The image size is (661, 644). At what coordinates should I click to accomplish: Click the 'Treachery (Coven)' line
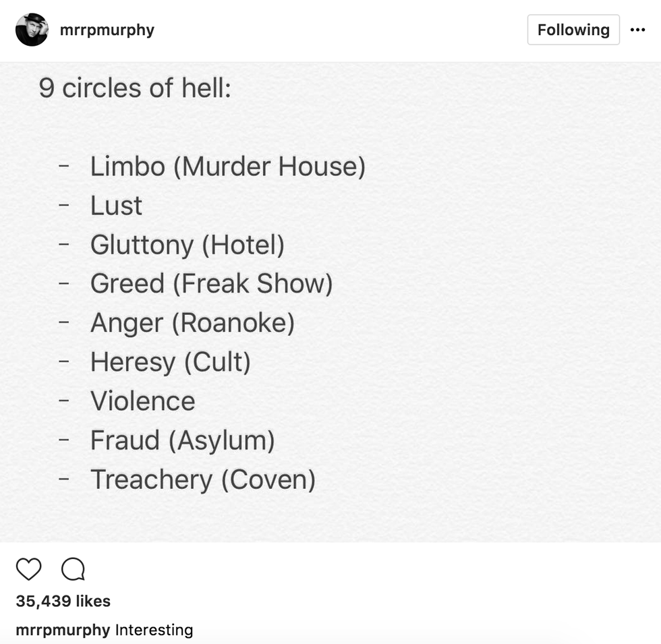tap(202, 479)
